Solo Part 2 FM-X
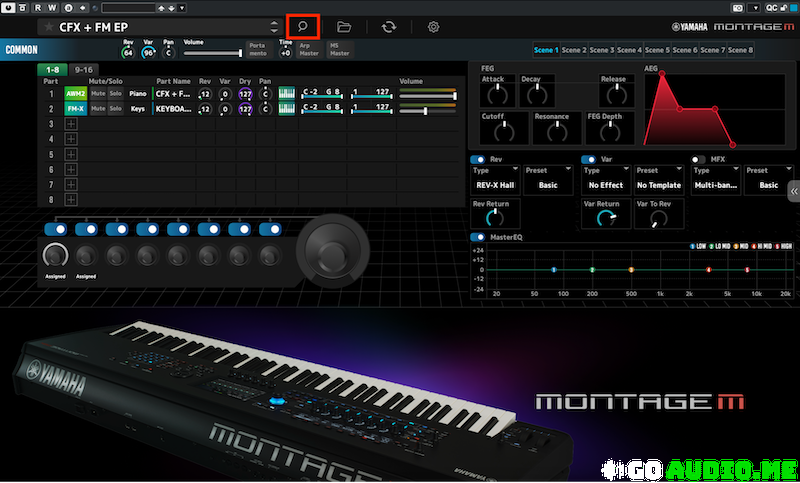 click(x=116, y=108)
